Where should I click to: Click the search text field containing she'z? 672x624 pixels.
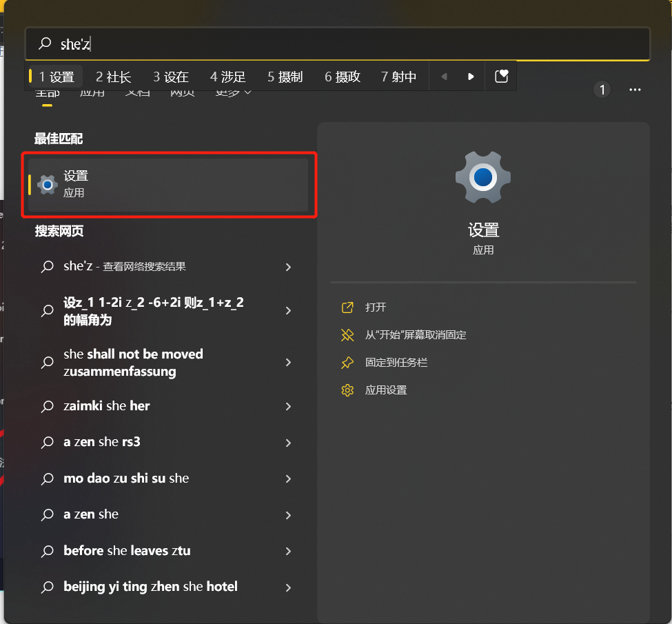(x=338, y=43)
